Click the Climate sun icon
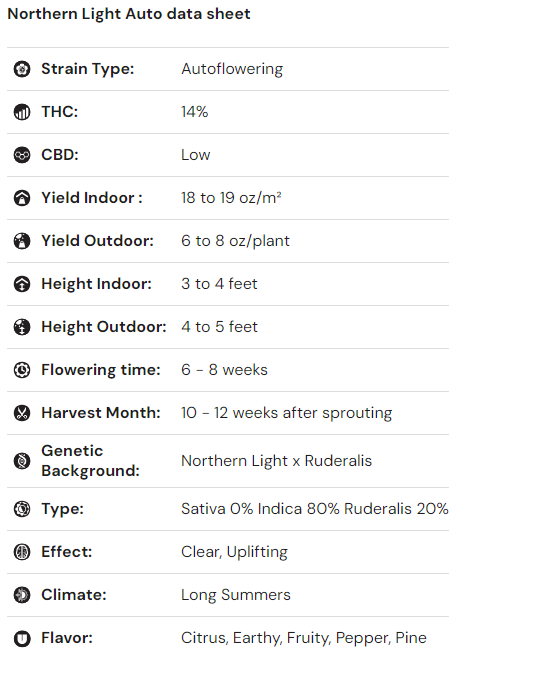 coord(22,595)
